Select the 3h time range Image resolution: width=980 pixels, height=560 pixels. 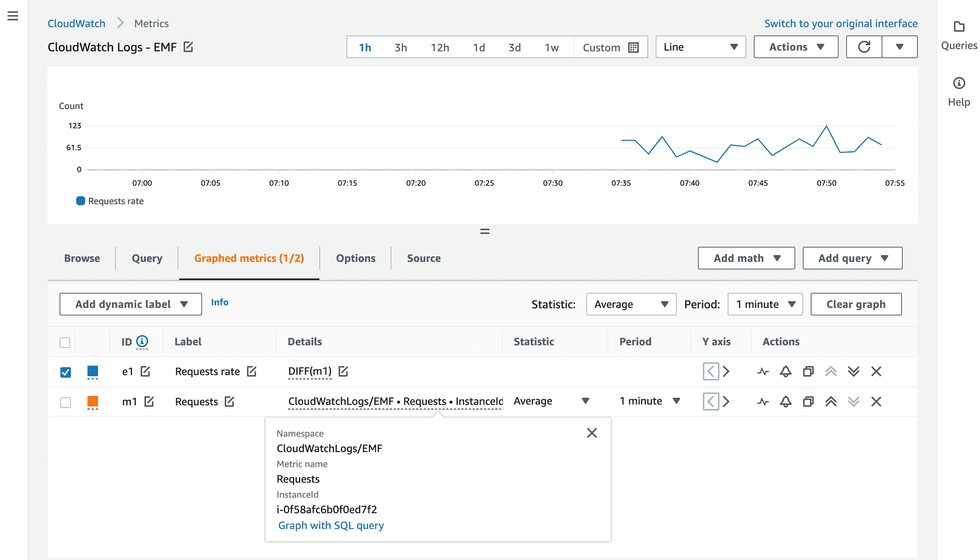[401, 47]
